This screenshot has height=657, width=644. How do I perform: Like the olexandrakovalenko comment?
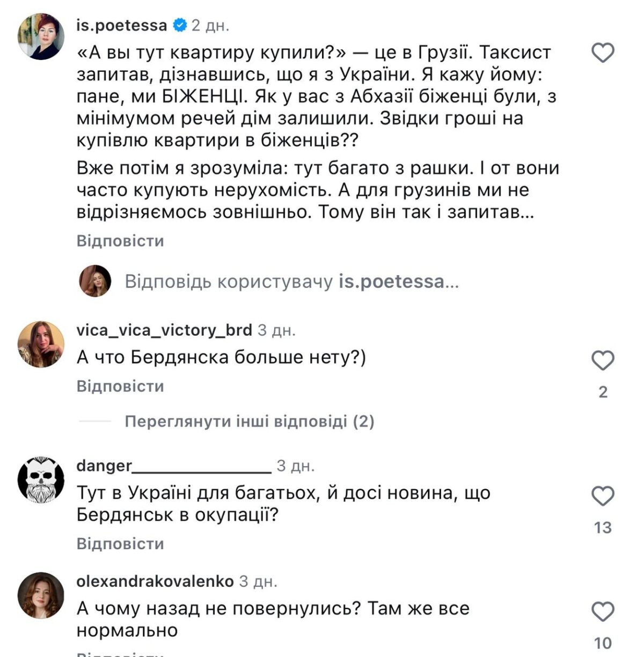603,611
